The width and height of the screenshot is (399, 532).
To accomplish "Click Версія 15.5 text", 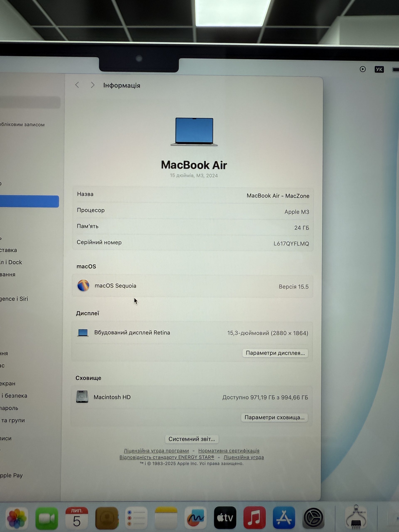I will [x=294, y=287].
